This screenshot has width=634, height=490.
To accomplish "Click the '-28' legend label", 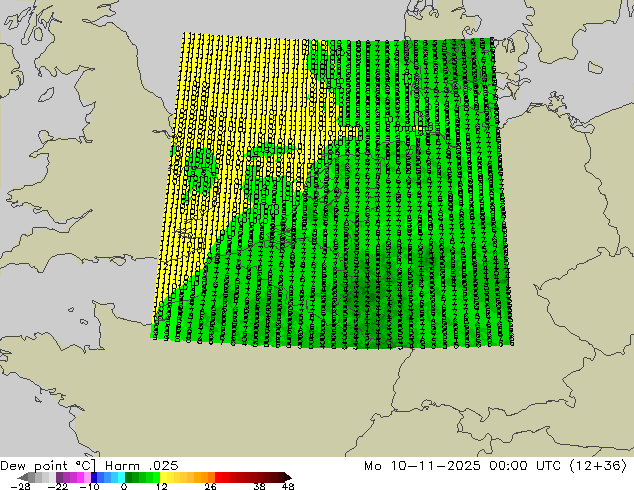I will (20, 486).
